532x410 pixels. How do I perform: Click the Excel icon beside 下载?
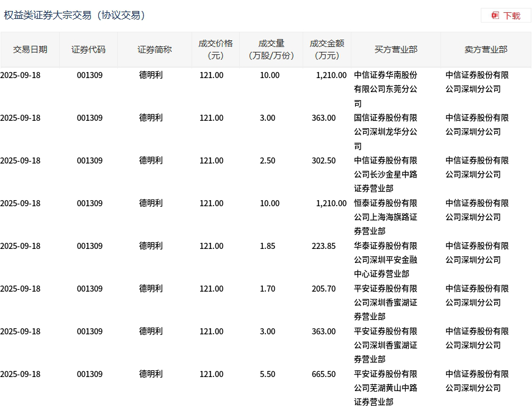(x=495, y=16)
